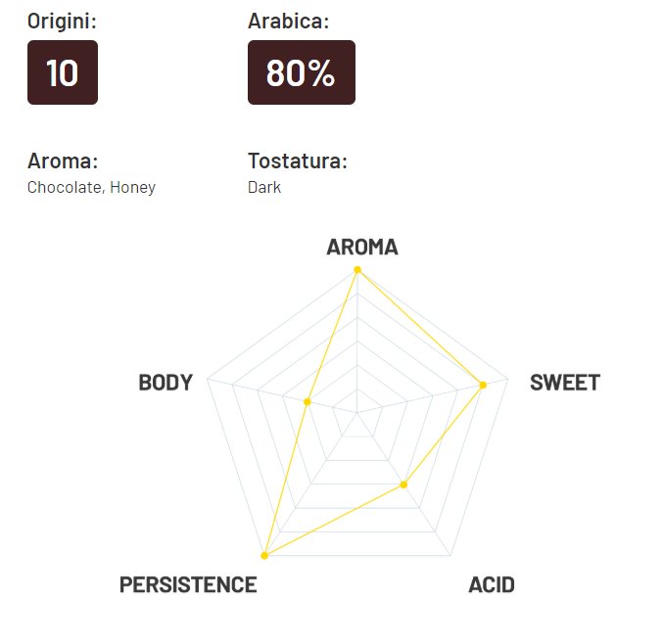Click the ACID axis label

click(492, 585)
